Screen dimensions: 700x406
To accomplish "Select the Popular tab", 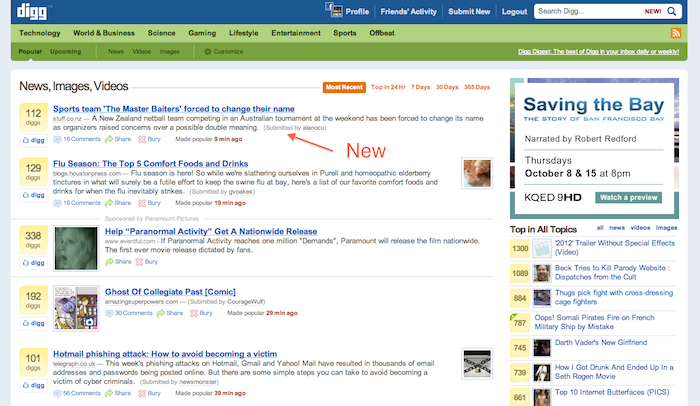I will click(x=30, y=52).
